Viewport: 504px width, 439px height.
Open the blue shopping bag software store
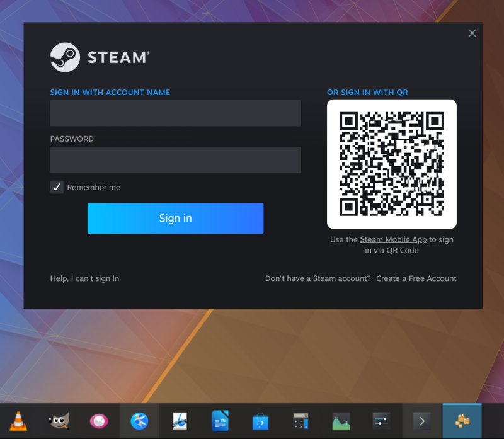click(x=260, y=421)
